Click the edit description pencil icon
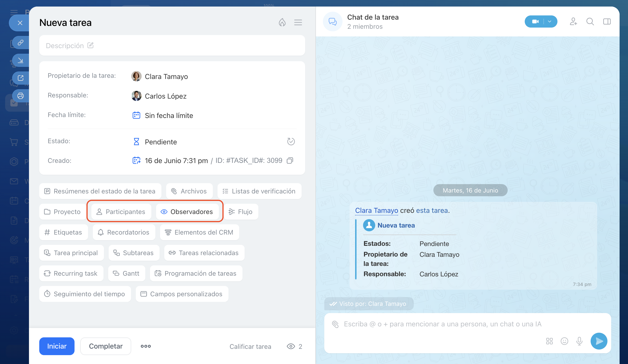 click(x=90, y=45)
